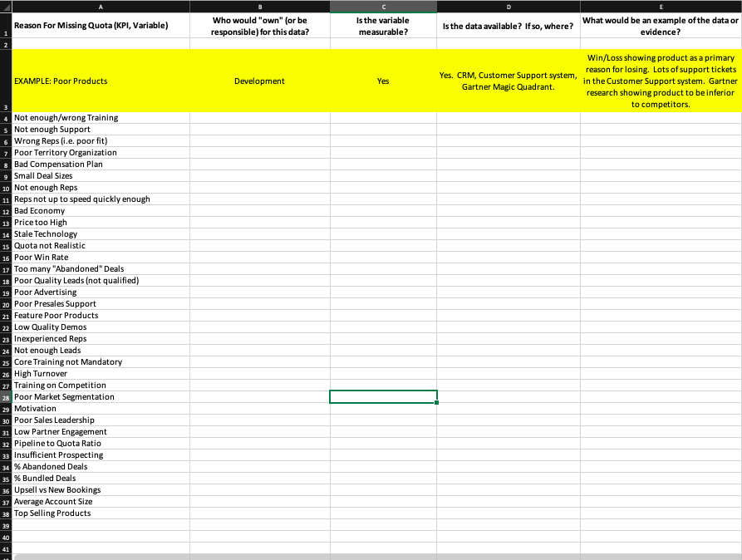This screenshot has height=560, width=742.
Task: Click 'Insufficient Prospecting' cell
Action: (x=101, y=455)
